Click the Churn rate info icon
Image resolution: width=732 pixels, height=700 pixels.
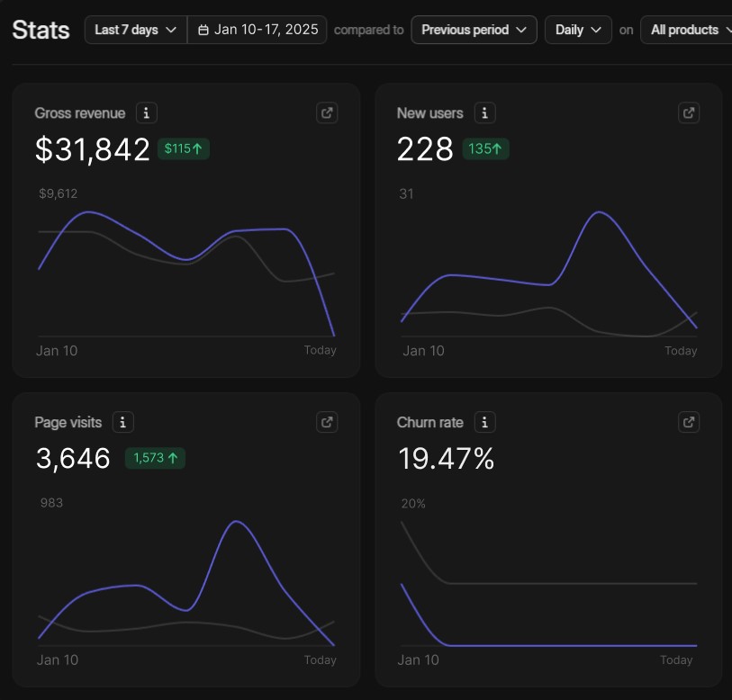pos(485,422)
